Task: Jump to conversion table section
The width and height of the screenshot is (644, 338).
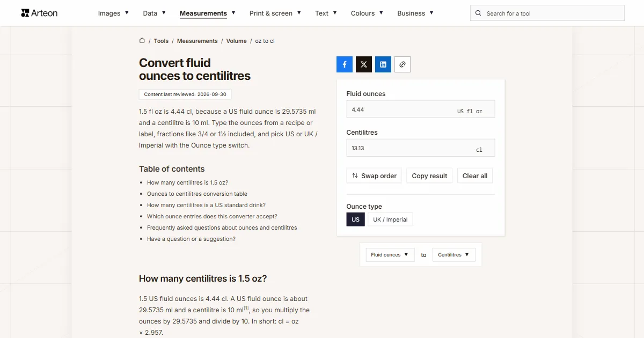Action: click(x=197, y=194)
